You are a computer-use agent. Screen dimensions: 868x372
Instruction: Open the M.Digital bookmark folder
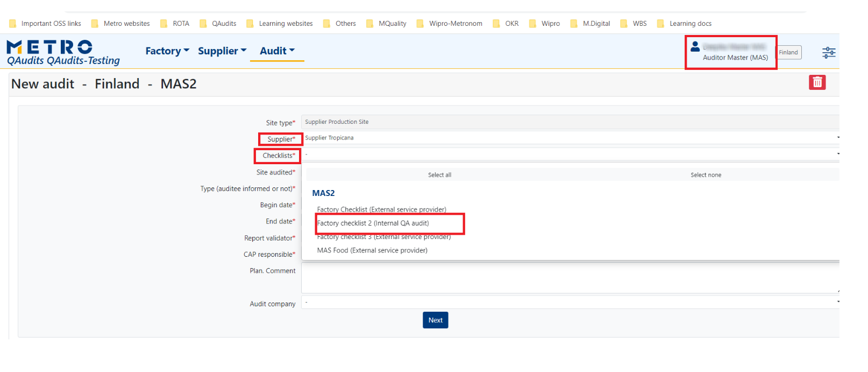tap(590, 24)
